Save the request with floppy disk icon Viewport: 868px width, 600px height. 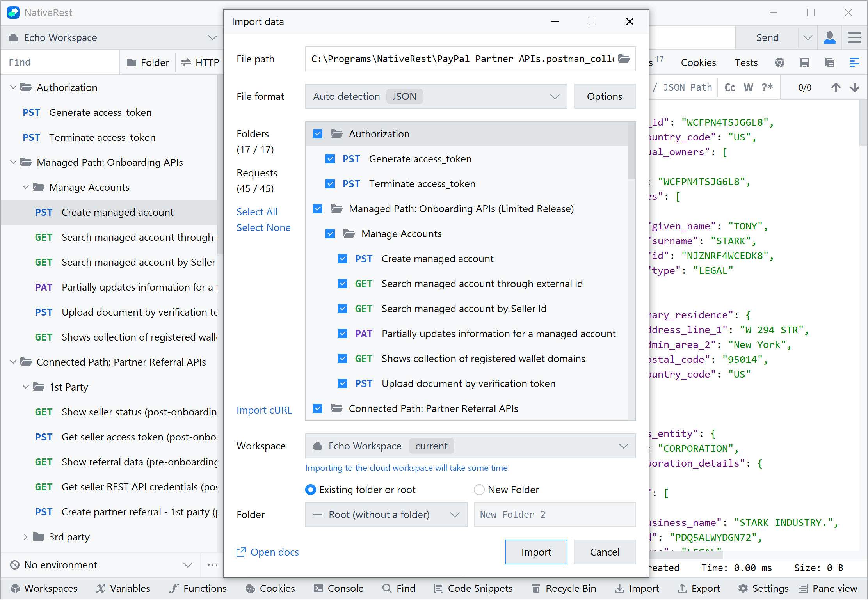coord(805,62)
